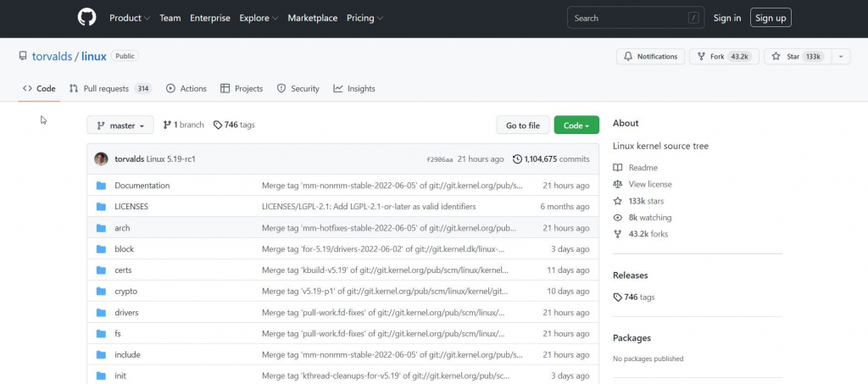Go to Enterprise in top navigation
The height and width of the screenshot is (384, 868).
[210, 18]
